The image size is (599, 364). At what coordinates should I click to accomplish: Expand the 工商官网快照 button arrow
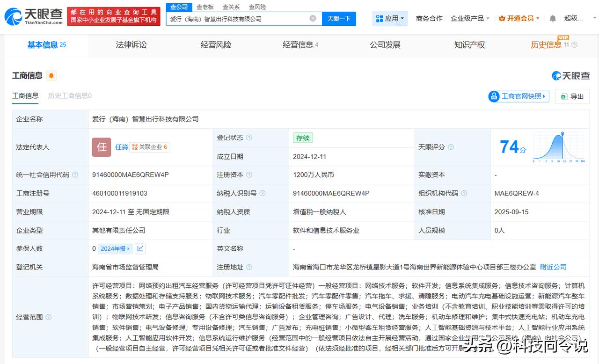pyautogui.click(x=545, y=96)
